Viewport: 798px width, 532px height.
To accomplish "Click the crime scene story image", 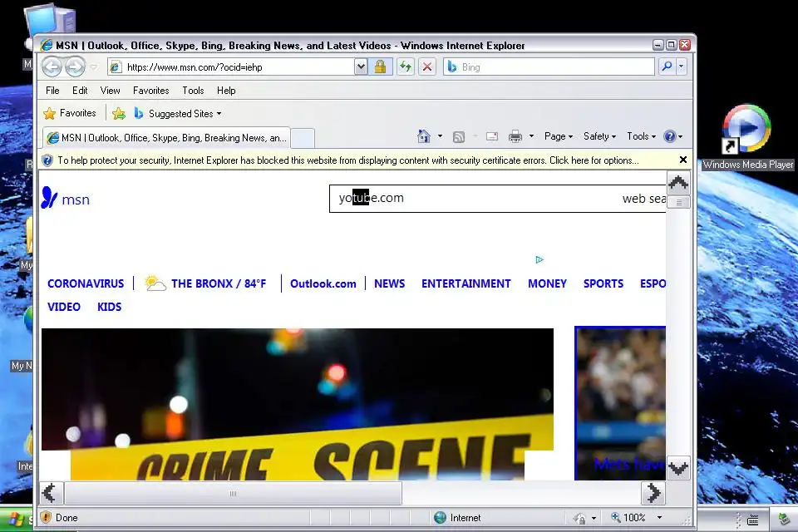I will coord(298,404).
